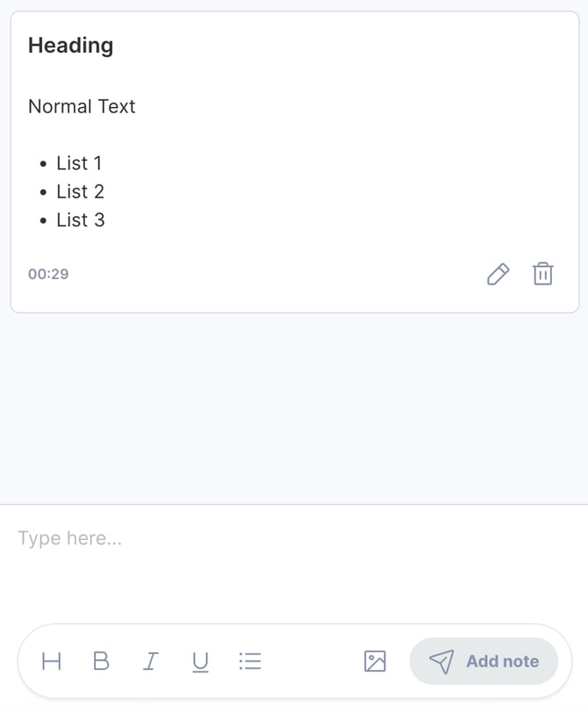Apply italic formatting
Viewport: 588px width, 712px height.
[150, 661]
